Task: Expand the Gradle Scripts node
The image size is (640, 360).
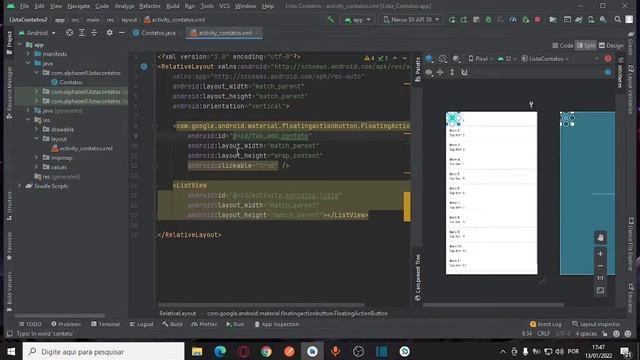Action: (x=20, y=186)
